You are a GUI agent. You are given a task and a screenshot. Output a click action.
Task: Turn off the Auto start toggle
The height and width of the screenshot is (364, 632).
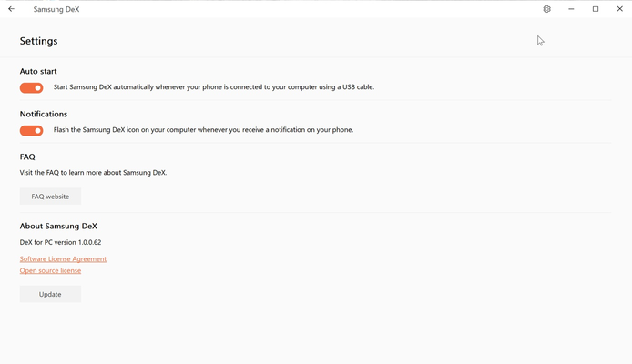click(x=32, y=88)
